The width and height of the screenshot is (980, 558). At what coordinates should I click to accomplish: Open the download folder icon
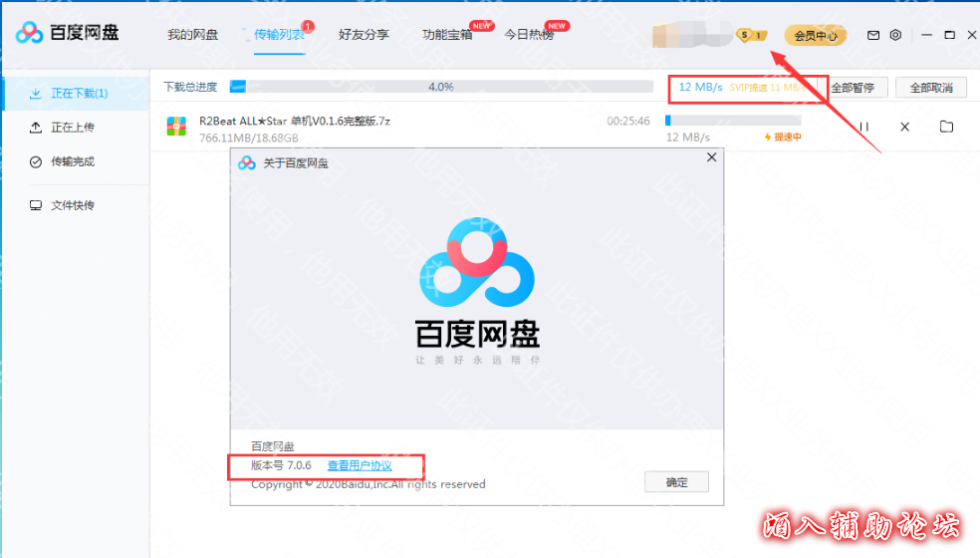(946, 127)
